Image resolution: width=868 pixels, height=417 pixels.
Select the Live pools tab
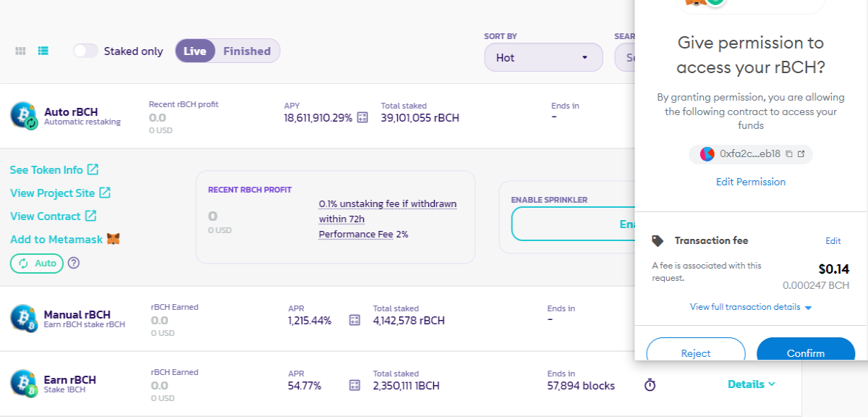[195, 51]
